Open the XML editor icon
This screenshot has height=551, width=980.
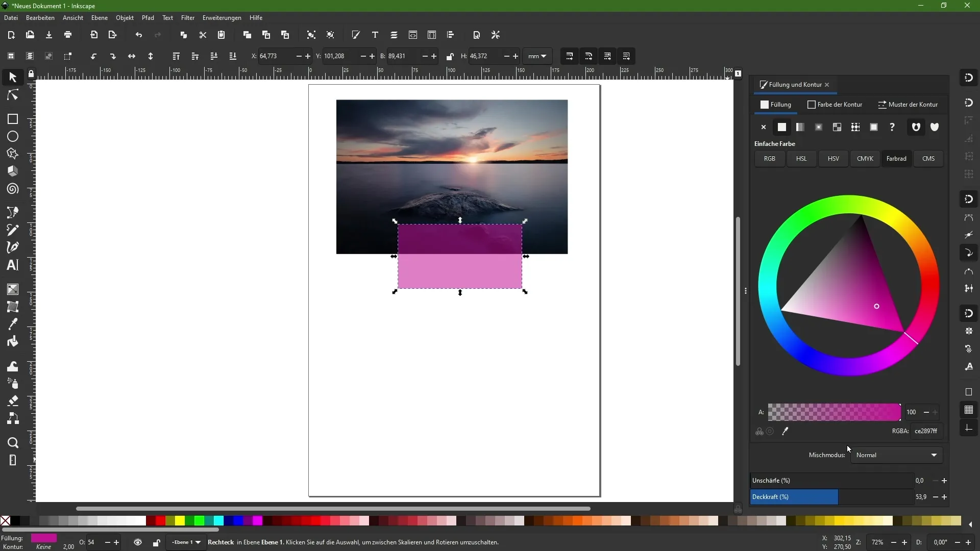tap(413, 35)
